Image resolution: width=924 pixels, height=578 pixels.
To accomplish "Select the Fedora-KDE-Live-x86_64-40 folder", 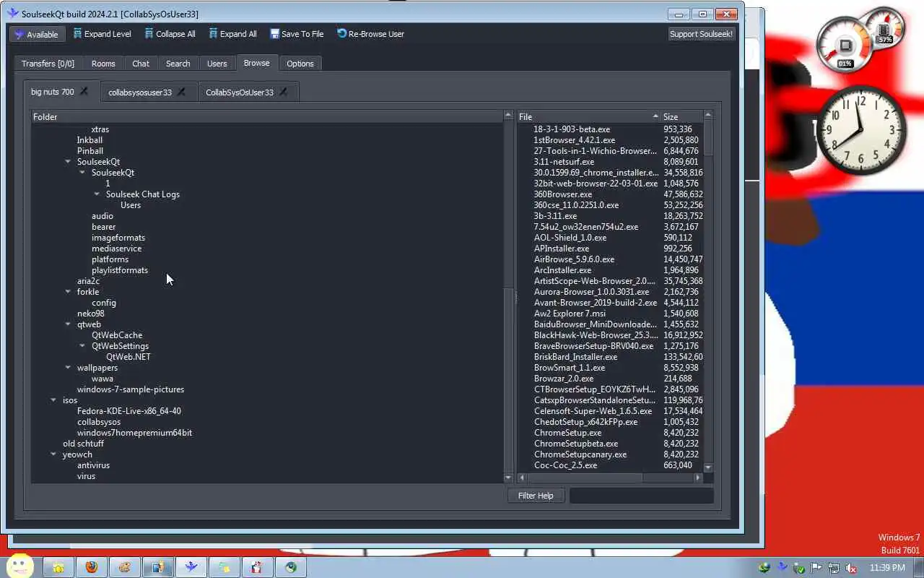I will click(x=129, y=411).
